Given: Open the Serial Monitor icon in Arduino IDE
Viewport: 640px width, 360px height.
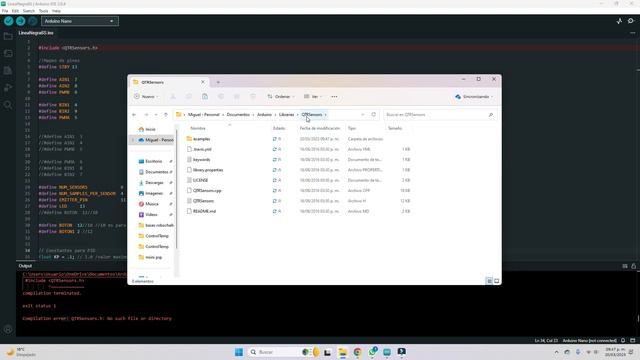Looking at the screenshot, I should coord(631,21).
